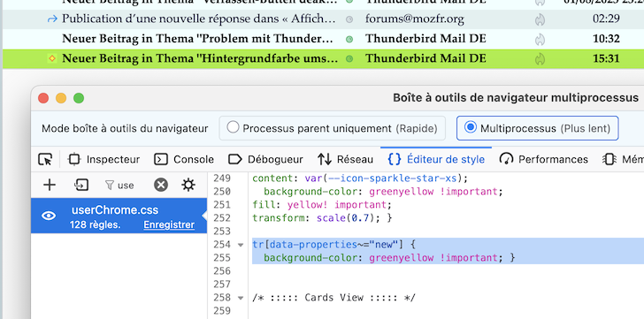Select the userChrome.css stylesheet entry

point(119,216)
